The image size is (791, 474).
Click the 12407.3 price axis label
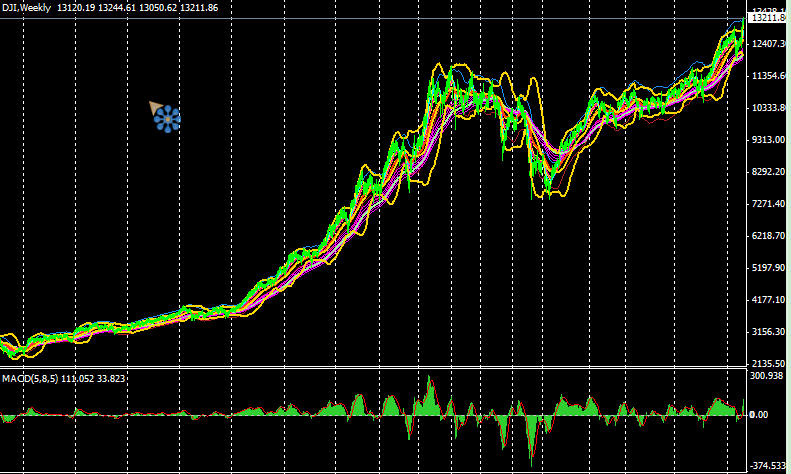[x=770, y=44]
